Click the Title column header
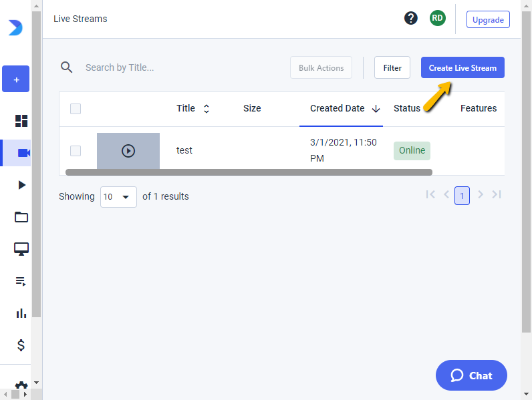The image size is (532, 400). point(186,108)
